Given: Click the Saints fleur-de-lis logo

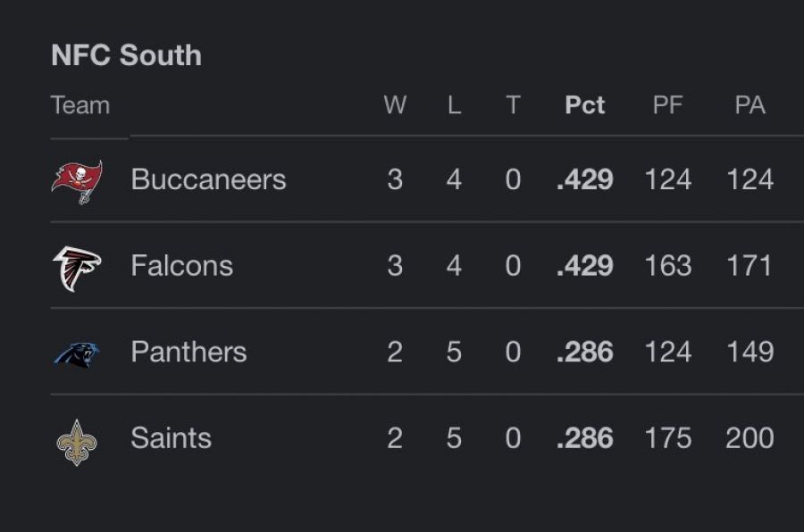Looking at the screenshot, I should (77, 440).
